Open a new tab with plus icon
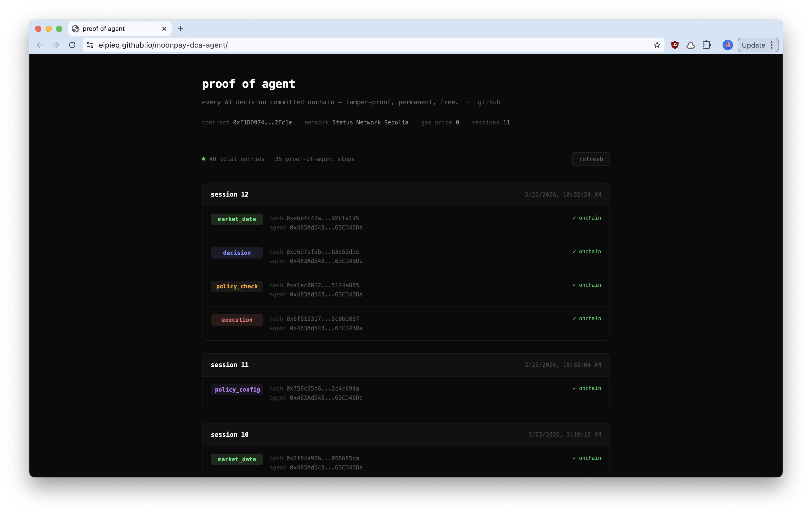The image size is (812, 516). pos(181,29)
